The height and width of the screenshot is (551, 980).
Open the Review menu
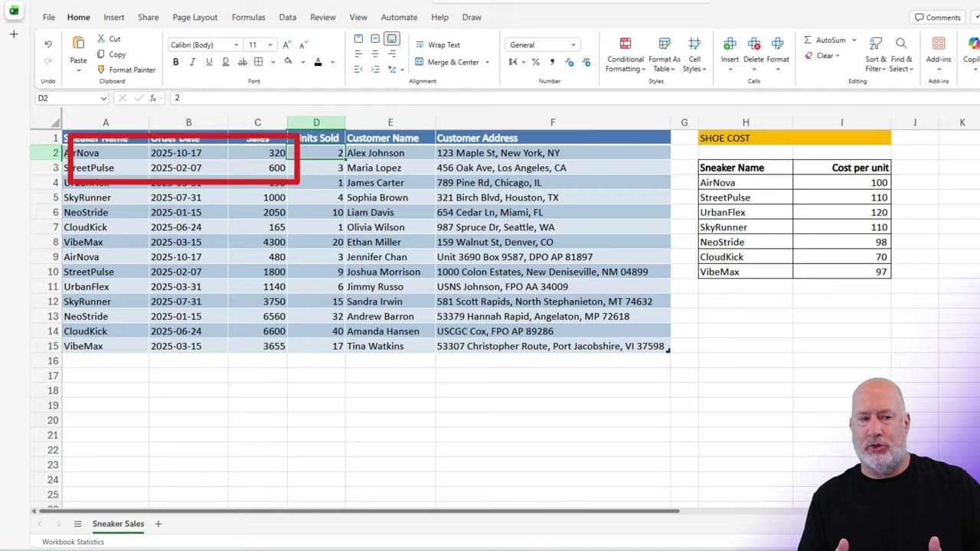pyautogui.click(x=322, y=17)
